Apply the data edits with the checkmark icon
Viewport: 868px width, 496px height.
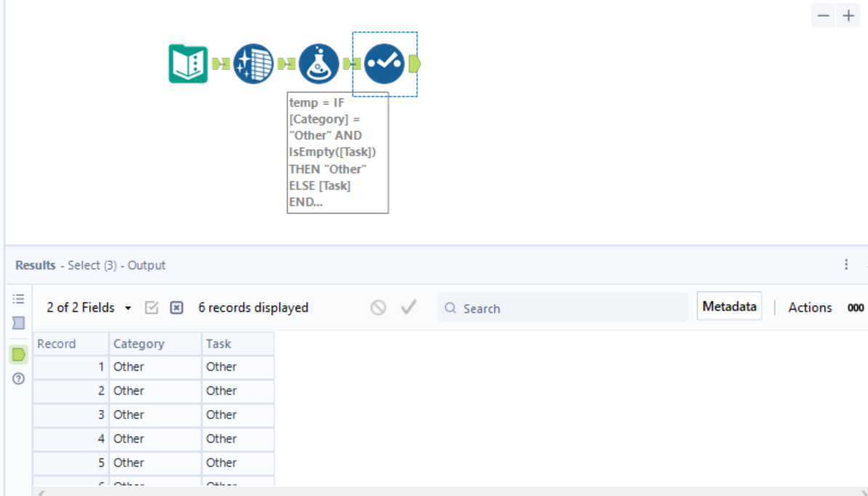[408, 307]
